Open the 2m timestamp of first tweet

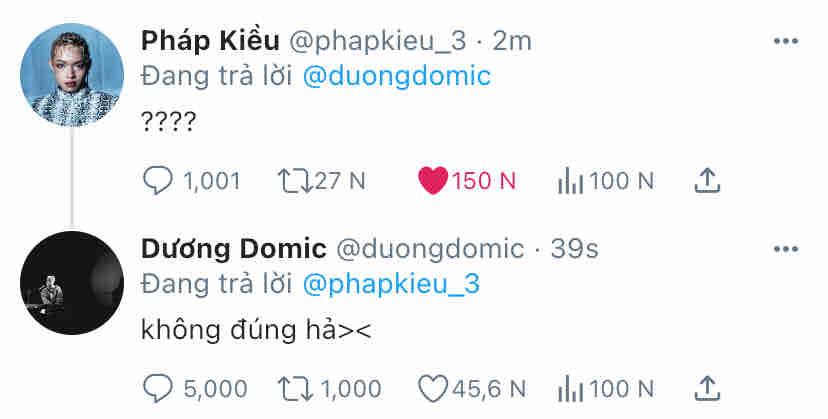point(513,41)
